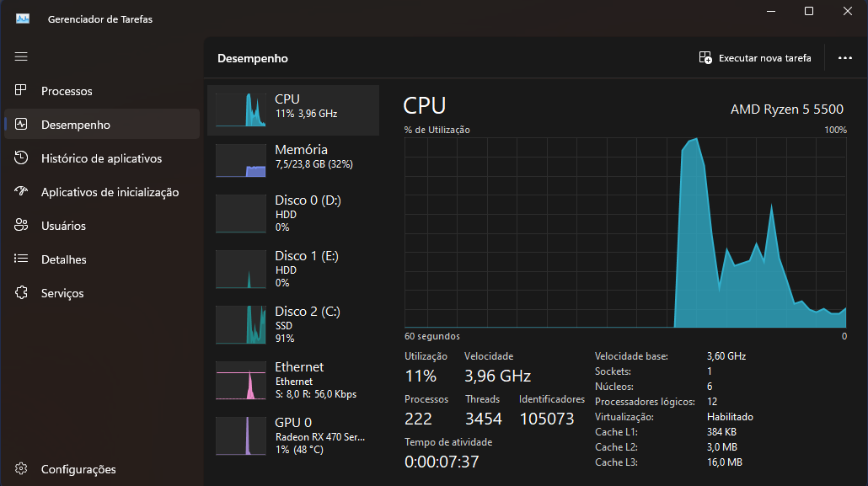Click Executar nova tarefa button
Image resolution: width=868 pixels, height=486 pixels.
pos(755,57)
